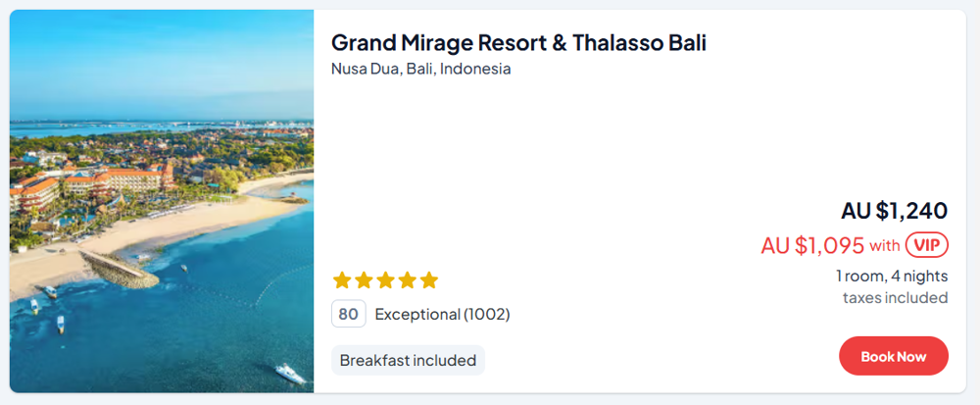
Task: Click the Exceptional rating label
Action: (x=417, y=314)
